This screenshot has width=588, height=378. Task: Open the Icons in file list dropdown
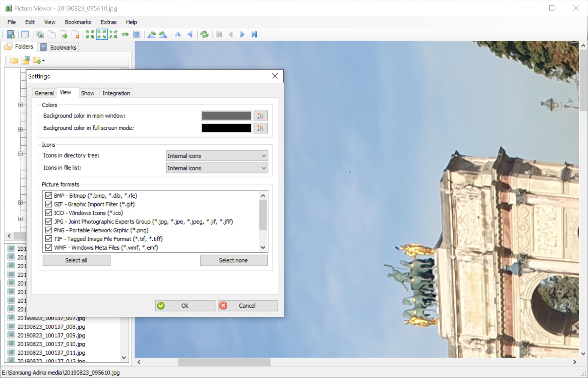pyautogui.click(x=217, y=168)
